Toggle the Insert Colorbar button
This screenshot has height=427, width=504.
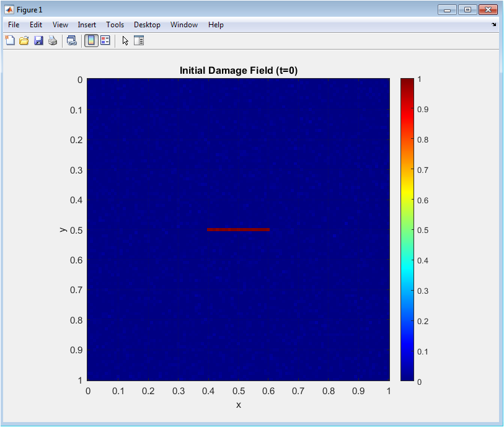(91, 41)
